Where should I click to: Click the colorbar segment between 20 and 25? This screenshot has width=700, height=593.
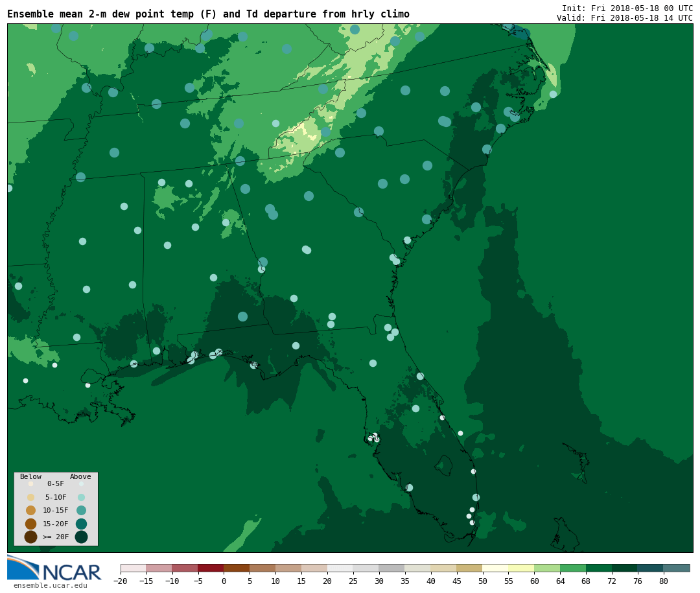(x=340, y=568)
